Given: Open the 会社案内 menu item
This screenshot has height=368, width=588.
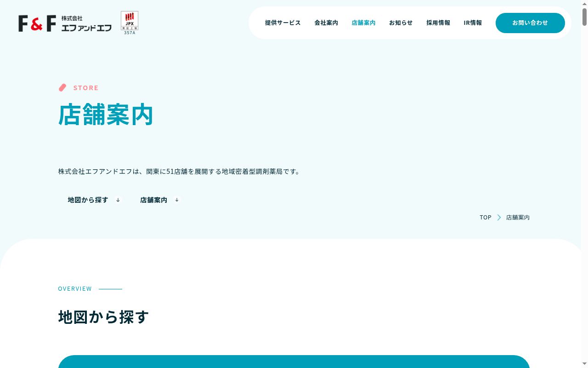Looking at the screenshot, I should (x=326, y=23).
